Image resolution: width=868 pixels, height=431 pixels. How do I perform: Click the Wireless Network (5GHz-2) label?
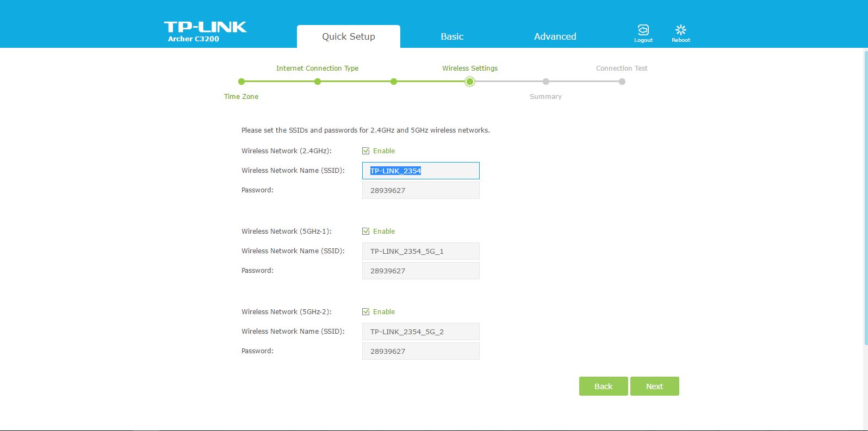coord(287,312)
